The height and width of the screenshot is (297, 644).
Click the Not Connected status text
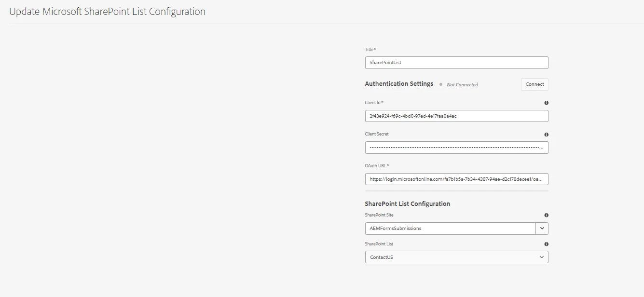point(462,85)
